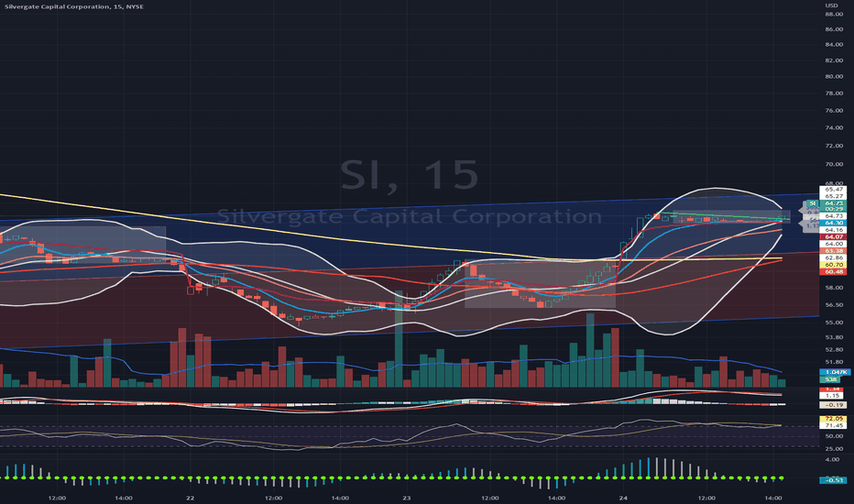
Task: Click the 23 date marker on the time axis
Action: click(x=407, y=498)
